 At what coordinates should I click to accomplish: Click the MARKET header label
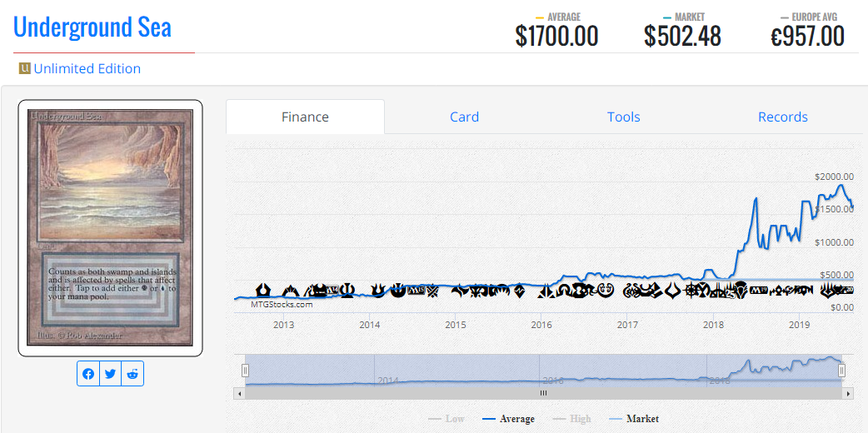point(690,17)
